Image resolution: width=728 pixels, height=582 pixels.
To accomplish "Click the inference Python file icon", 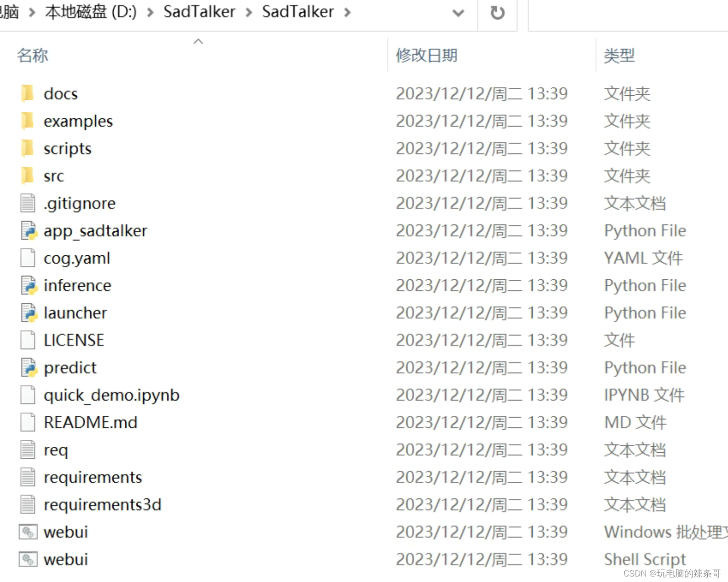I will click(29, 285).
